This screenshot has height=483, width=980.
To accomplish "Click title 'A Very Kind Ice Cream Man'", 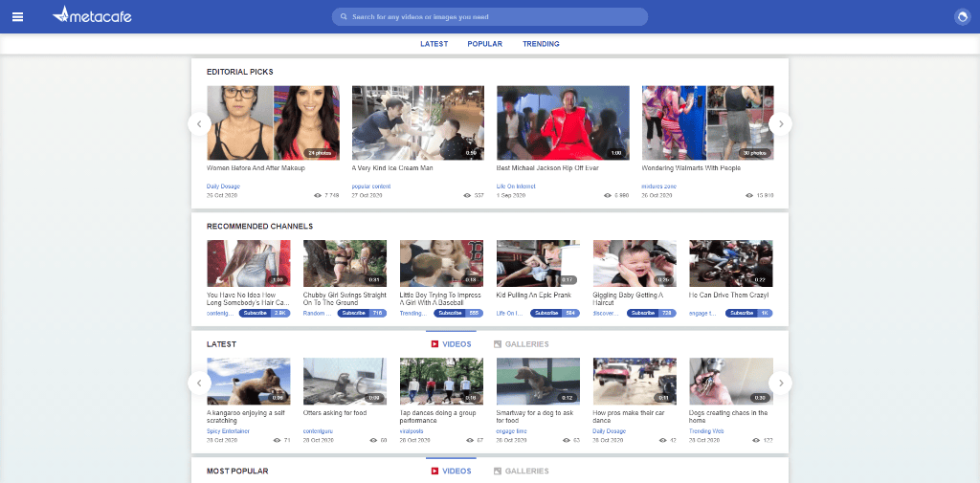I will 392,168.
